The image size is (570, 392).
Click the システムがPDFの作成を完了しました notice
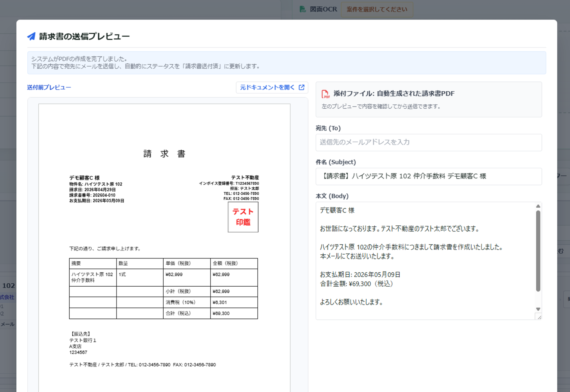tap(286, 63)
